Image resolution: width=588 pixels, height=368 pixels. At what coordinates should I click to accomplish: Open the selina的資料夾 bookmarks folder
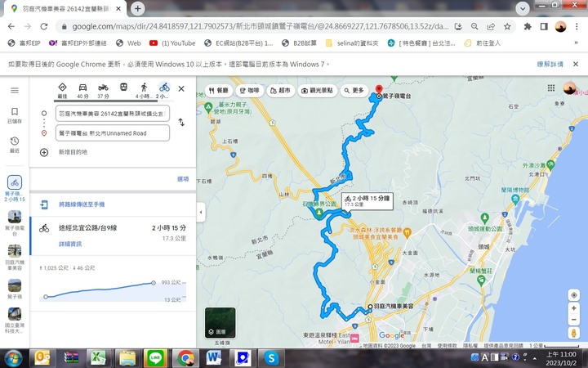point(352,43)
